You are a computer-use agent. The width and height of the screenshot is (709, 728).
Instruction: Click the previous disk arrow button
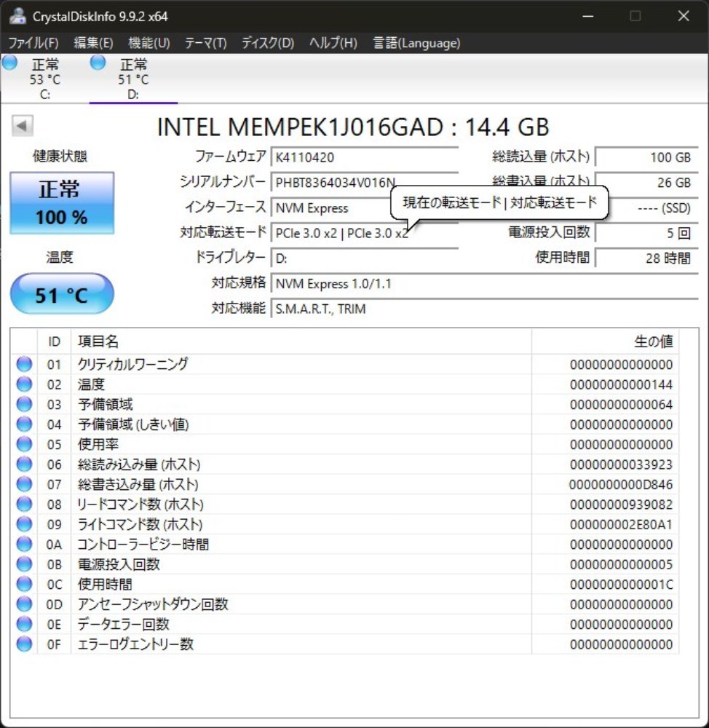tap(22, 125)
